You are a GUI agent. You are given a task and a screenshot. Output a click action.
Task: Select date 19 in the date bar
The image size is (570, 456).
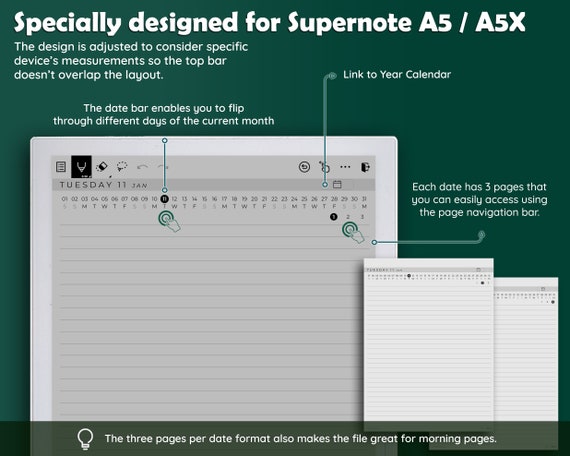click(245, 199)
